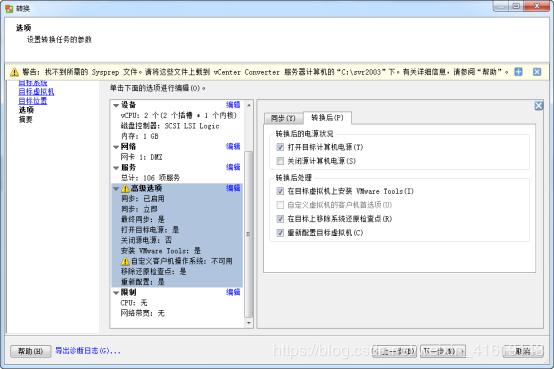Click the 摘要 step in the sidebar

pyautogui.click(x=25, y=119)
